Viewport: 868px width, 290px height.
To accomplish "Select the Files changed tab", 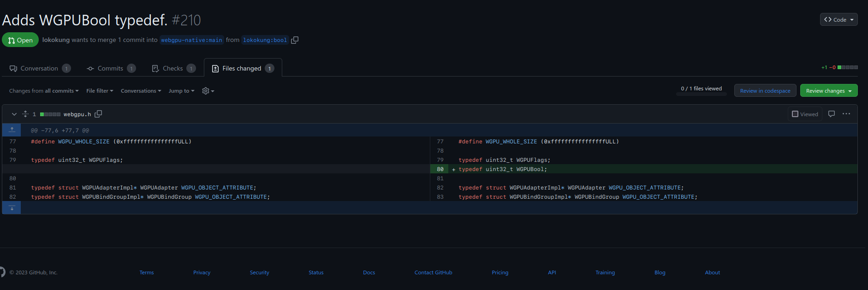I will 243,68.
